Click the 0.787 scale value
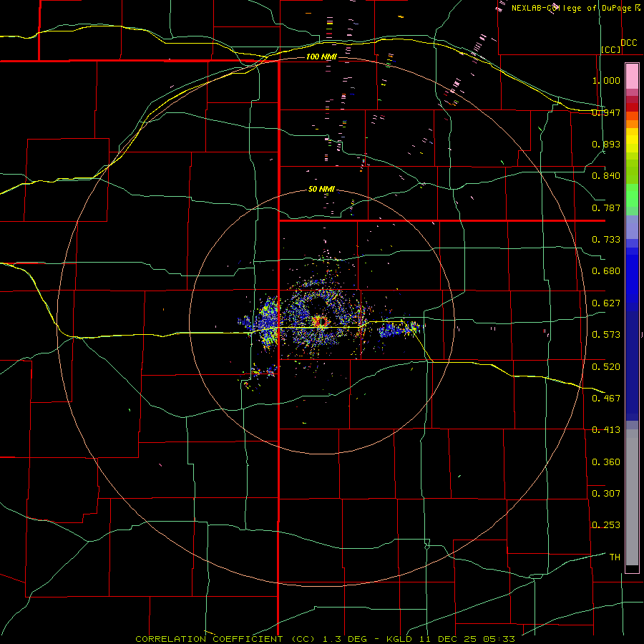 click(606, 208)
